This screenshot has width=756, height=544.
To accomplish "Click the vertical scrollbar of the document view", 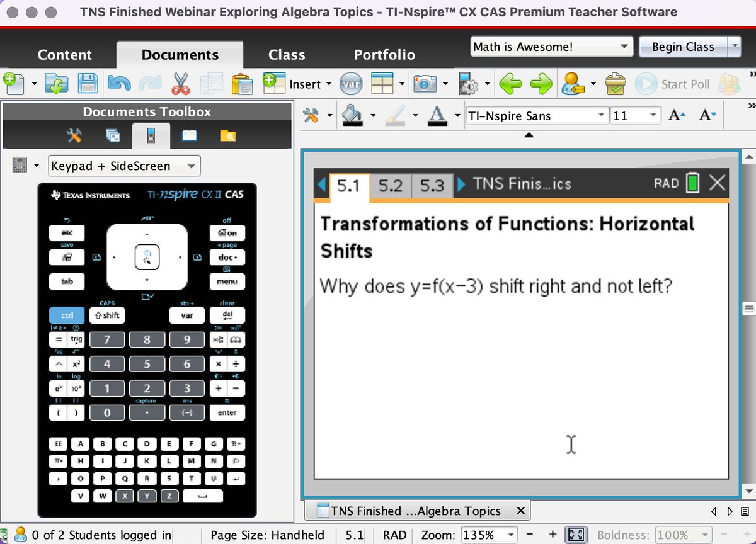I will point(749,324).
